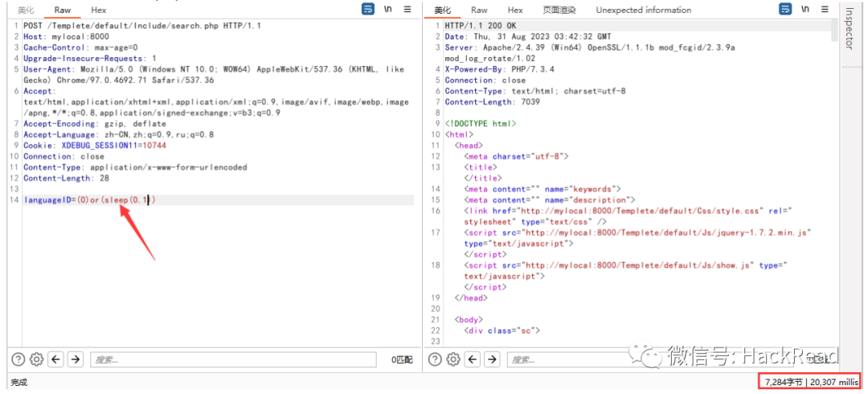Go to next match in response search
This screenshot has width=868, height=394.
coord(492,359)
